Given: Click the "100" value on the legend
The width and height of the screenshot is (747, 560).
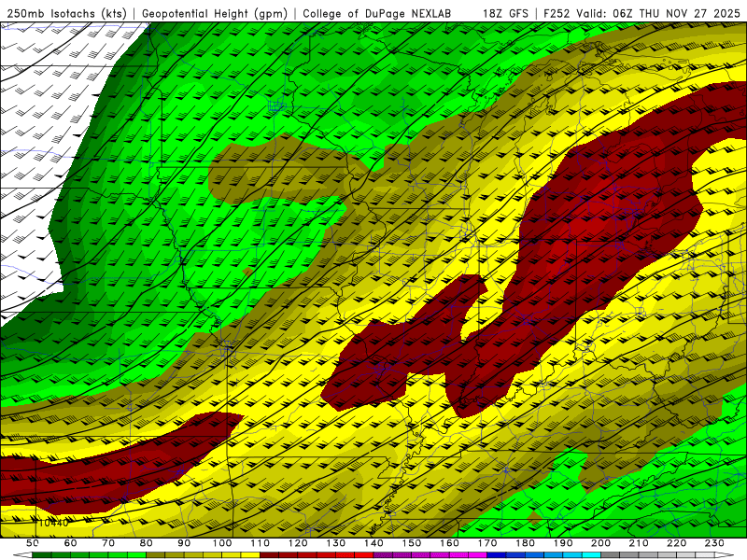Looking at the screenshot, I should [222, 543].
